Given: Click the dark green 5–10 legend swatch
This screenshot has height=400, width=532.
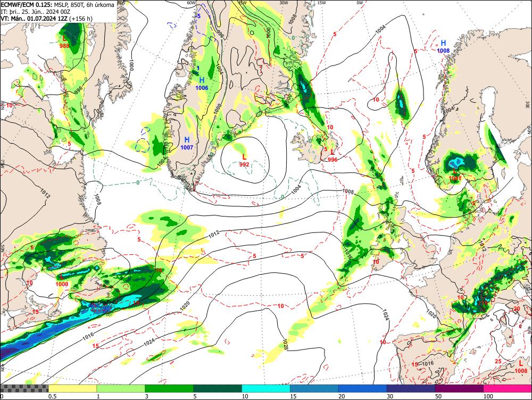Looking at the screenshot, I should [218, 388].
